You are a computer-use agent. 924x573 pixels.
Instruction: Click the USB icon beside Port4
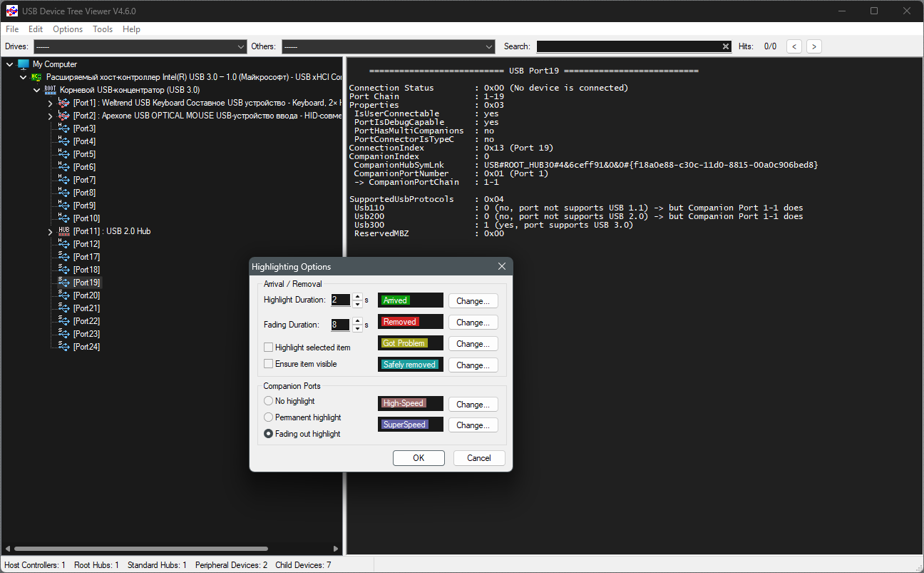[x=63, y=141]
